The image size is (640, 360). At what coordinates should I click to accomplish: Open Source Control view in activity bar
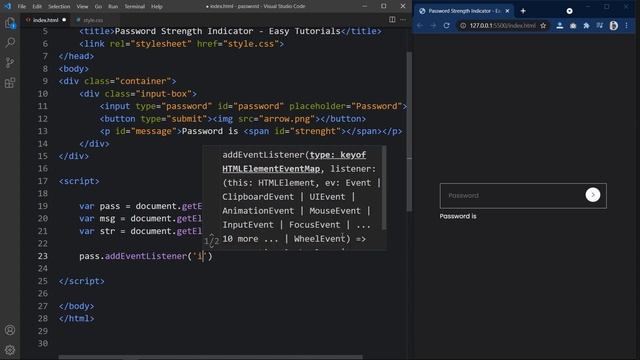click(10, 62)
